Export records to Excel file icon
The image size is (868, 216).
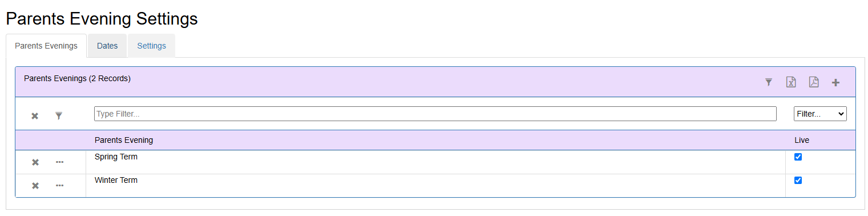(x=791, y=82)
